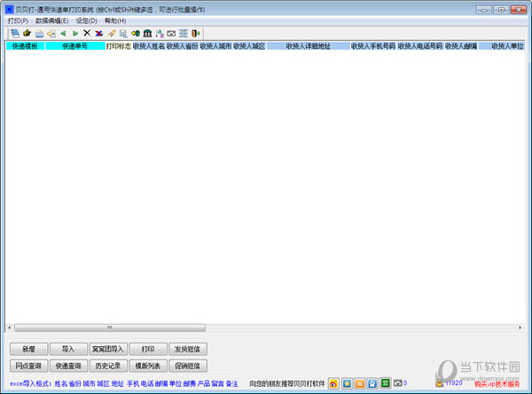
Task: Click the green right arrow icon
Action: (x=75, y=33)
